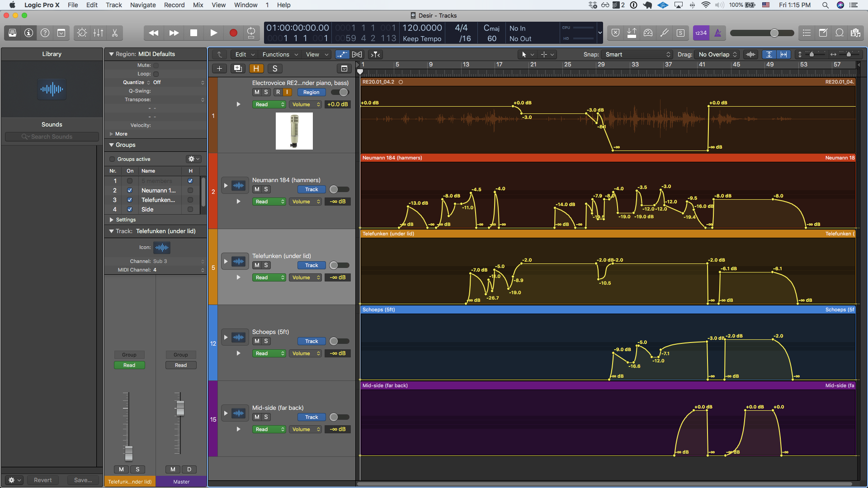
Task: Solo the Schoeps (5ft) track
Action: pyautogui.click(x=266, y=341)
